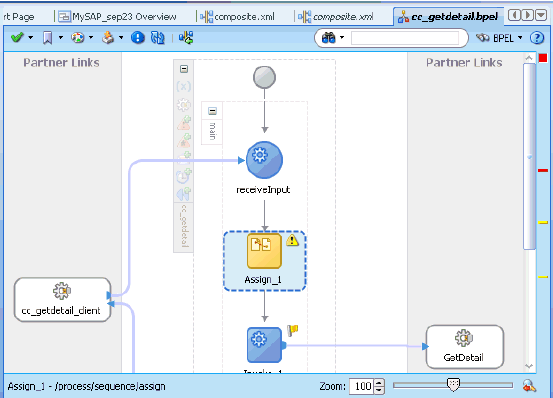
Task: Click the scrollbar down arrow
Action: 529,366
